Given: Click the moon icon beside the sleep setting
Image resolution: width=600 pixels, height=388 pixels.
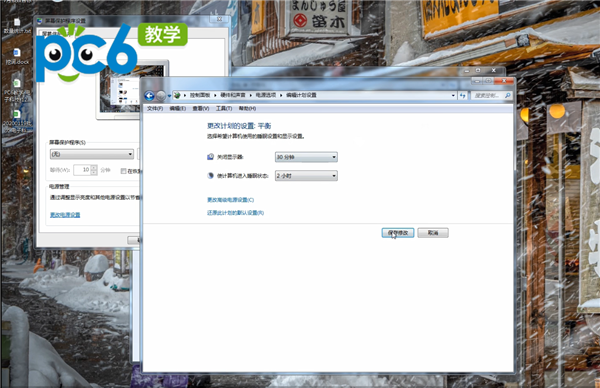Looking at the screenshot, I should click(210, 176).
